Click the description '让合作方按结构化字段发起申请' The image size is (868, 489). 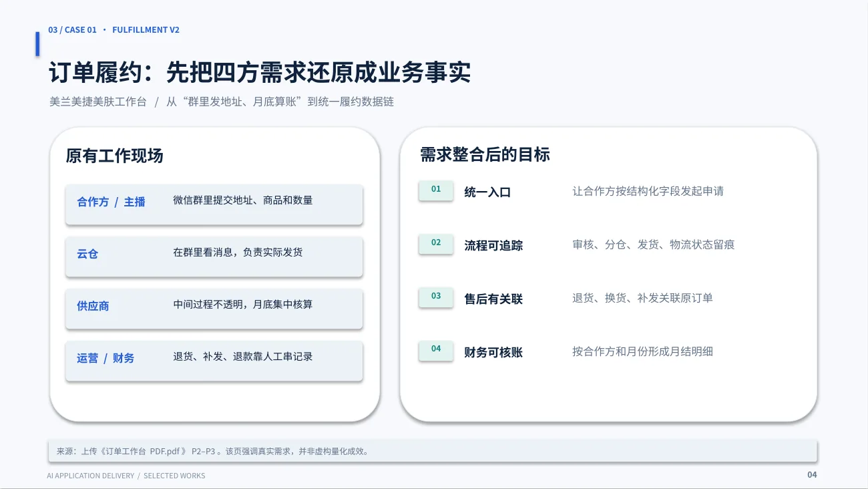(x=648, y=191)
